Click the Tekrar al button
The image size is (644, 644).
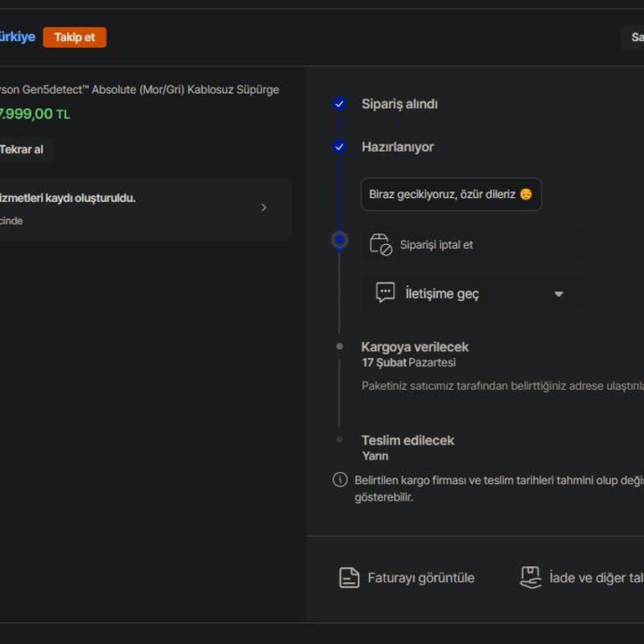[x=23, y=149]
